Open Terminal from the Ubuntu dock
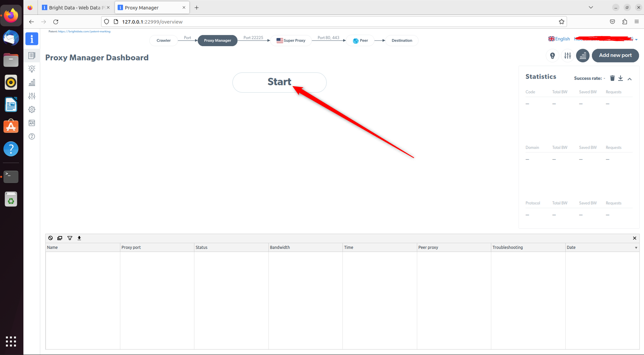Viewport: 644px width, 355px height. [x=11, y=176]
